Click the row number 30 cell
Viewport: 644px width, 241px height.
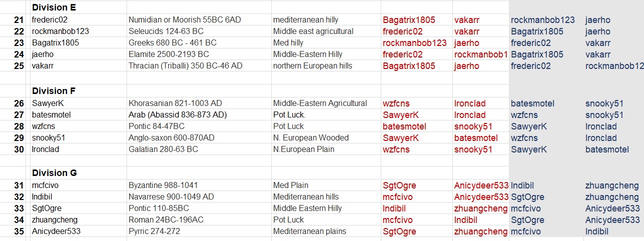19,149
